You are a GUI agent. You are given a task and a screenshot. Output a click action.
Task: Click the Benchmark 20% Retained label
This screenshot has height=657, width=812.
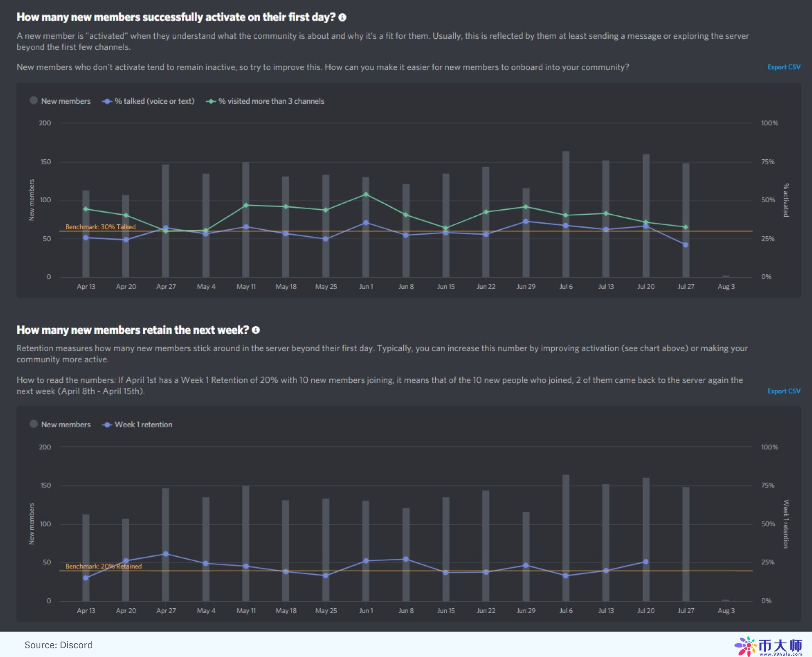[104, 566]
